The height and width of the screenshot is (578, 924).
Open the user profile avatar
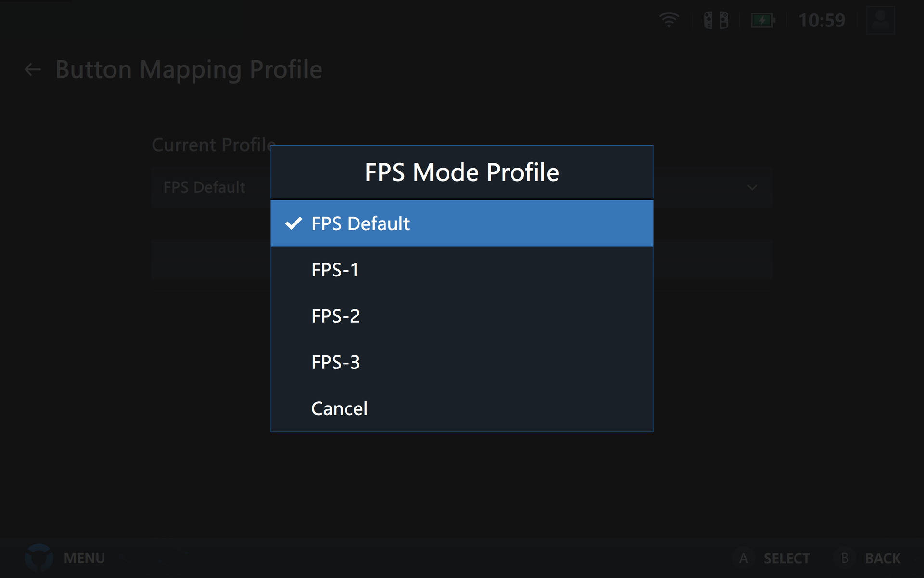880,20
